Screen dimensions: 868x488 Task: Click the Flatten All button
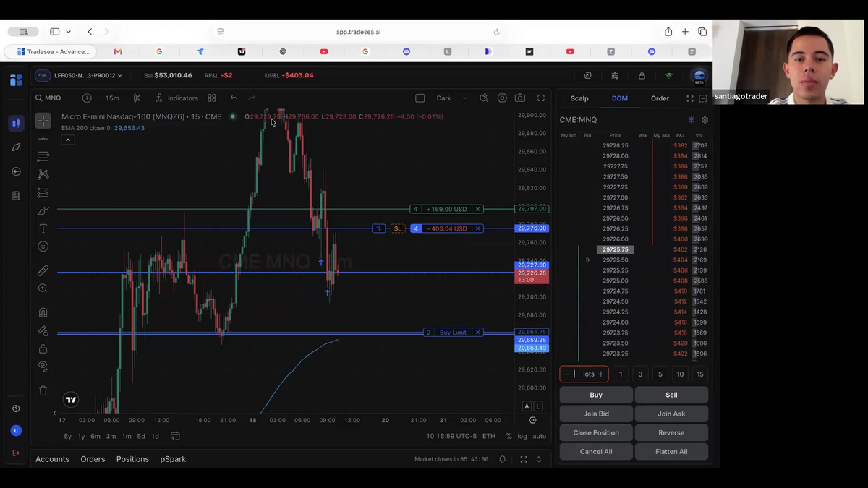coord(671,451)
